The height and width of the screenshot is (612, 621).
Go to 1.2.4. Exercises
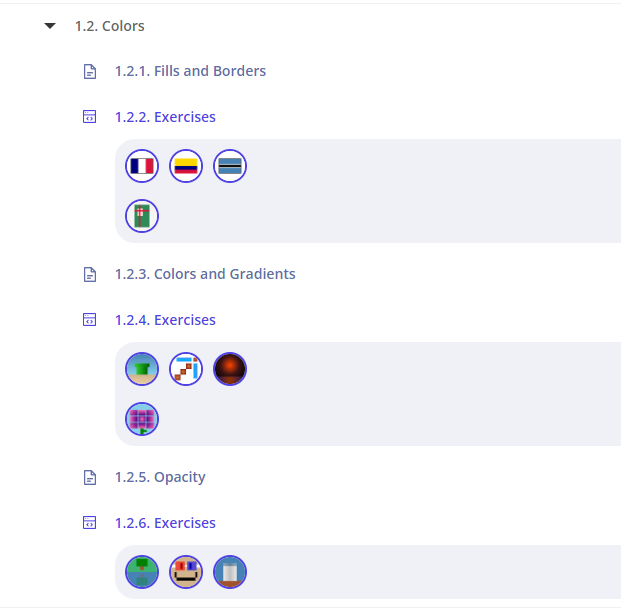click(x=165, y=320)
